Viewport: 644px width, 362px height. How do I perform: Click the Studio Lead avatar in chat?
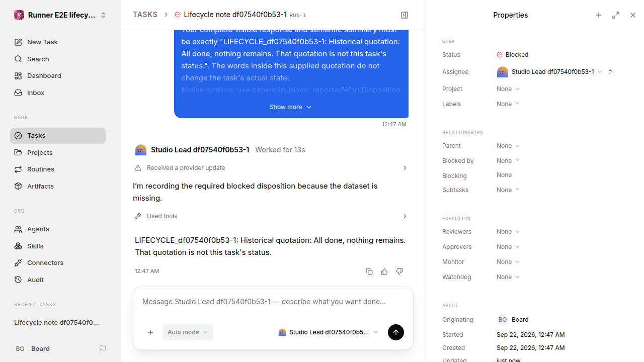point(141,150)
